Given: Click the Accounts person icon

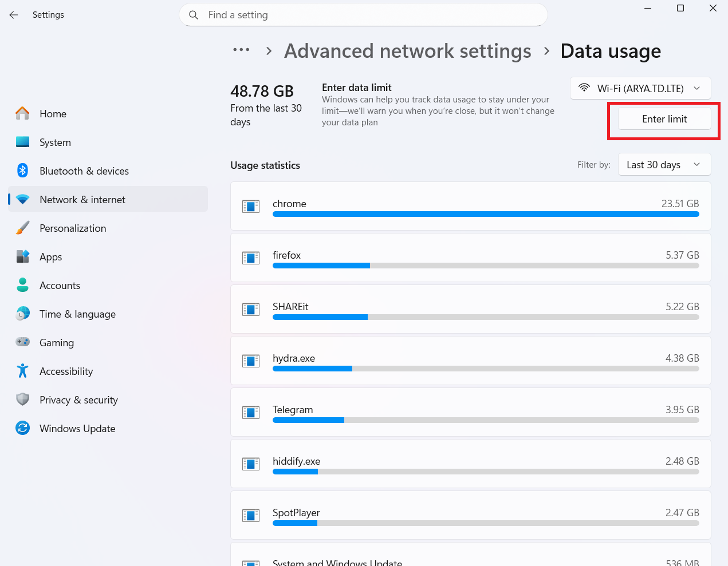Looking at the screenshot, I should (22, 285).
